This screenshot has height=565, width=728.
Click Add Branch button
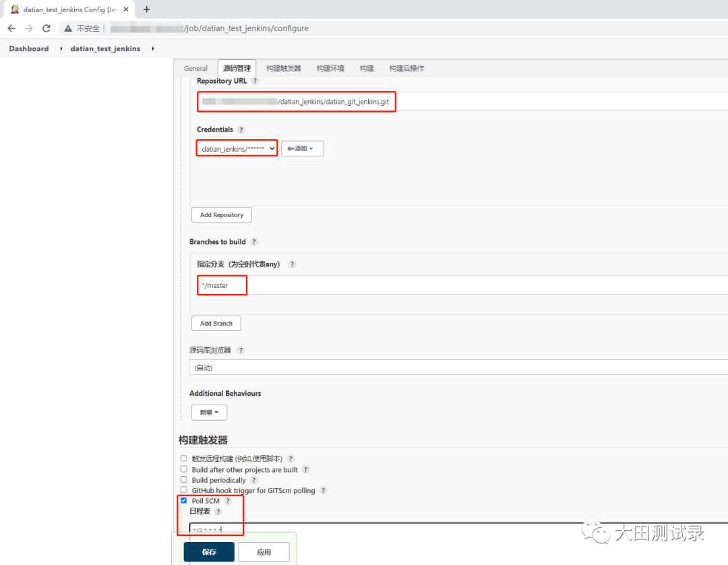[x=216, y=323]
